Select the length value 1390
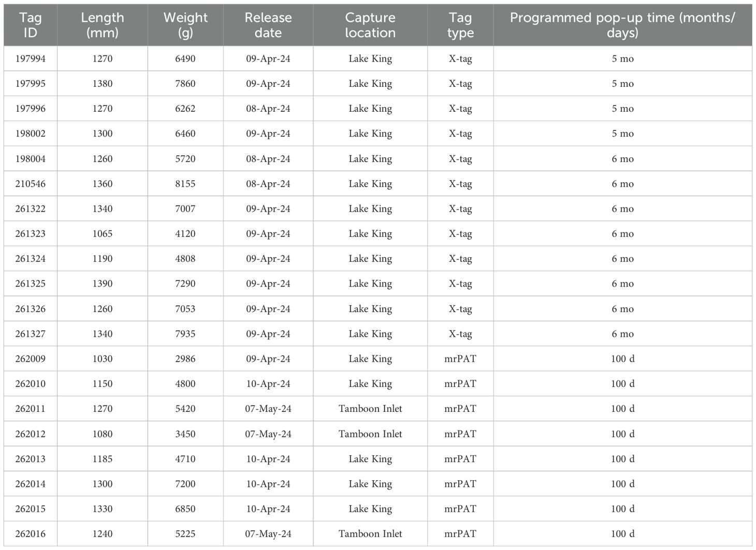Viewport: 756px width, 550px height. pyautogui.click(x=103, y=284)
